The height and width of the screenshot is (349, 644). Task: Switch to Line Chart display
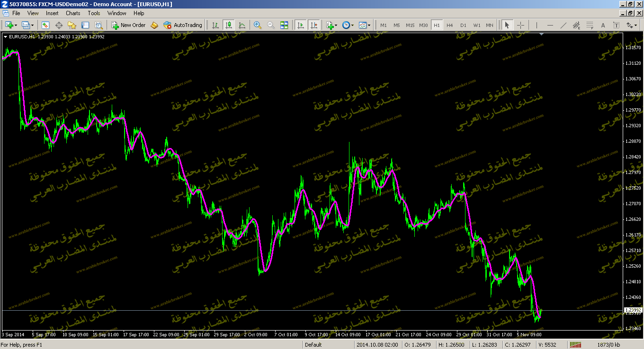(x=242, y=25)
